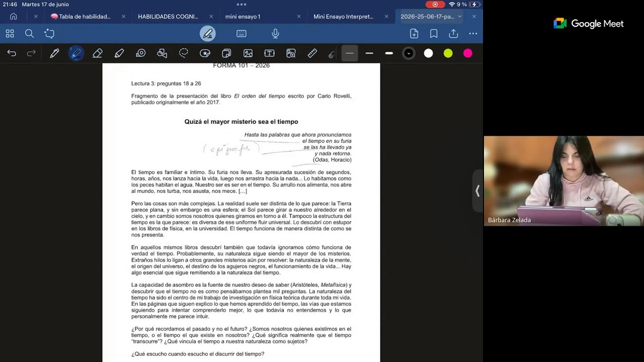Open the document search magnifier
Image resolution: width=644 pixels, height=362 pixels.
coord(29,34)
